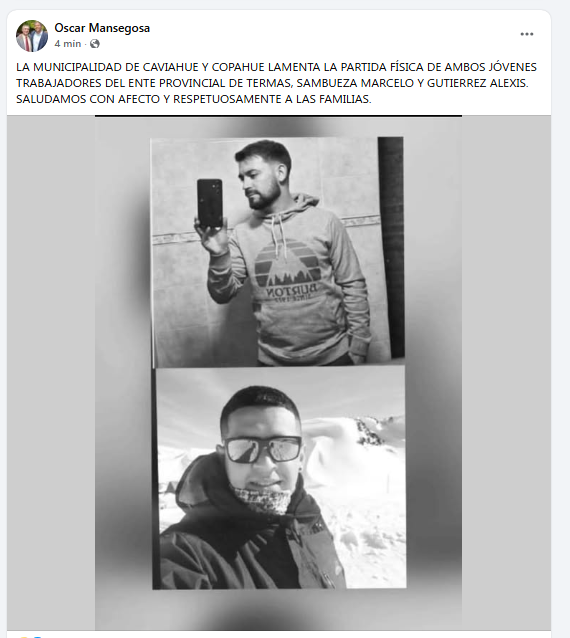Click the gray left margin of the image
The image size is (570, 638).
pos(51,373)
